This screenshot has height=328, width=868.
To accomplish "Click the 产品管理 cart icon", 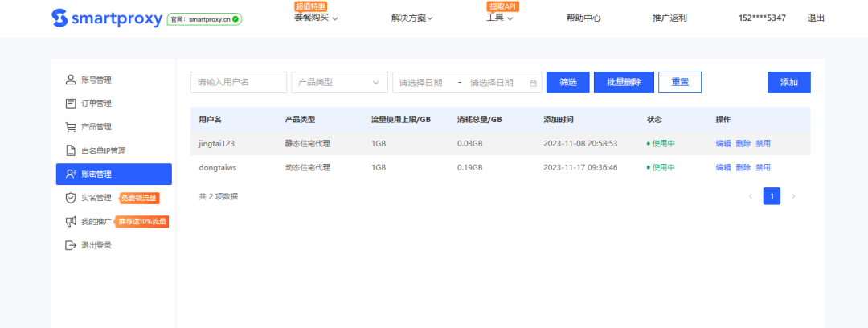I will pos(70,127).
